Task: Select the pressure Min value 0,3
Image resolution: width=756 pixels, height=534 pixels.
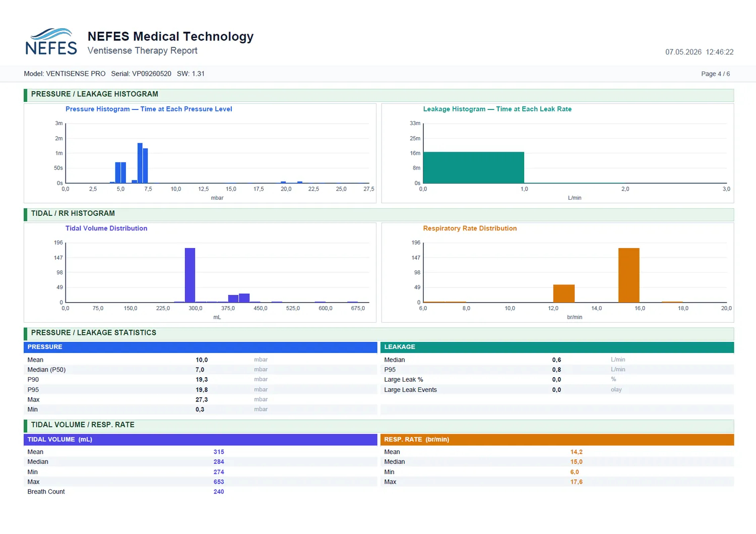Action: (x=200, y=409)
